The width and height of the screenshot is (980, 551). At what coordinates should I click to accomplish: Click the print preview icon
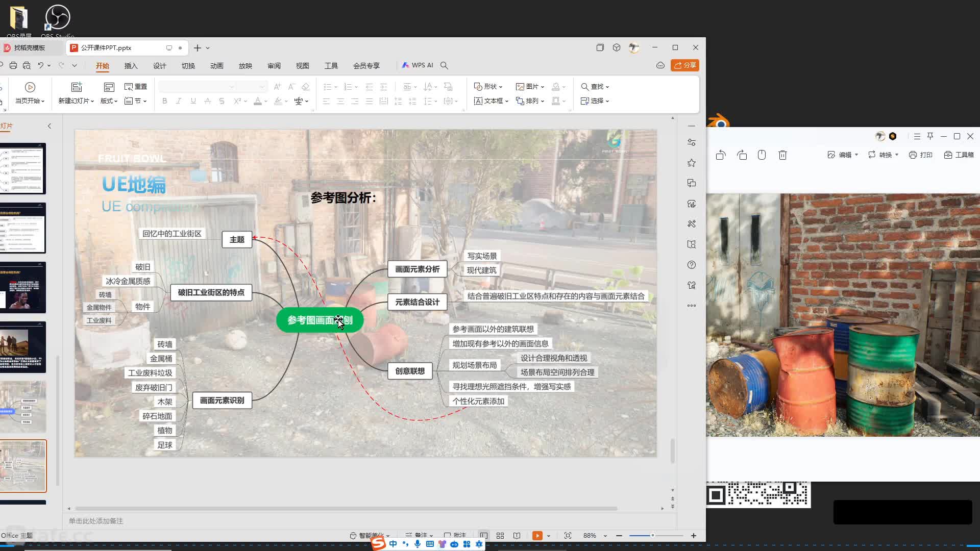[27, 65]
